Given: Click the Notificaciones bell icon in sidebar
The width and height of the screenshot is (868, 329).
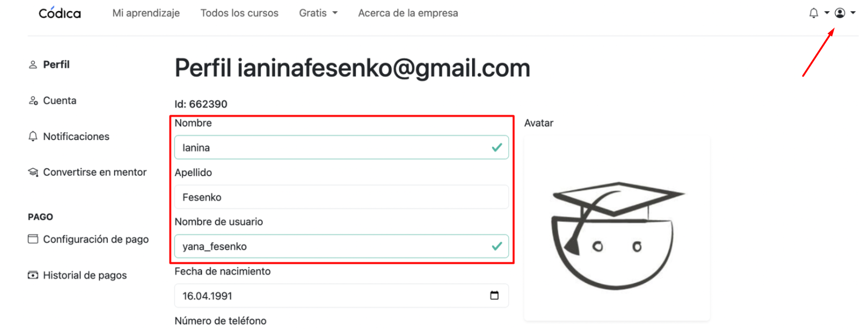Looking at the screenshot, I should [x=33, y=136].
